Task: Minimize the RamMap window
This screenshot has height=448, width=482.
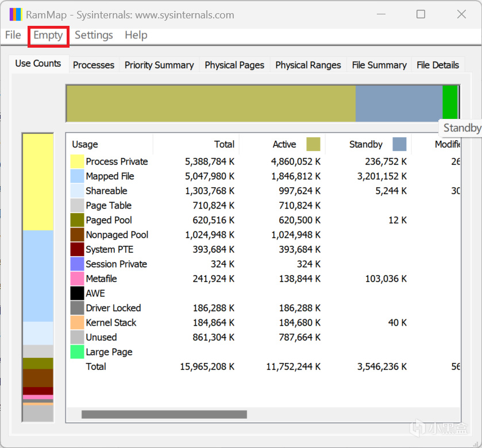Action: [381, 14]
